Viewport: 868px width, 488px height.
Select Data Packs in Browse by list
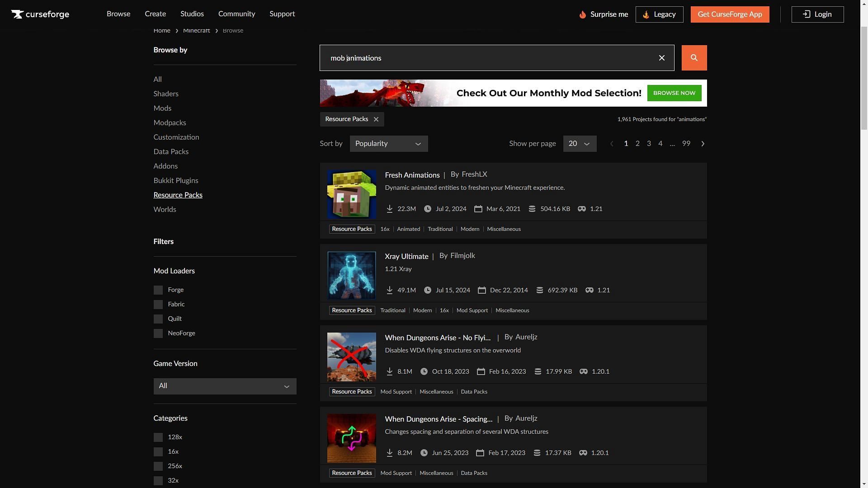pyautogui.click(x=171, y=152)
